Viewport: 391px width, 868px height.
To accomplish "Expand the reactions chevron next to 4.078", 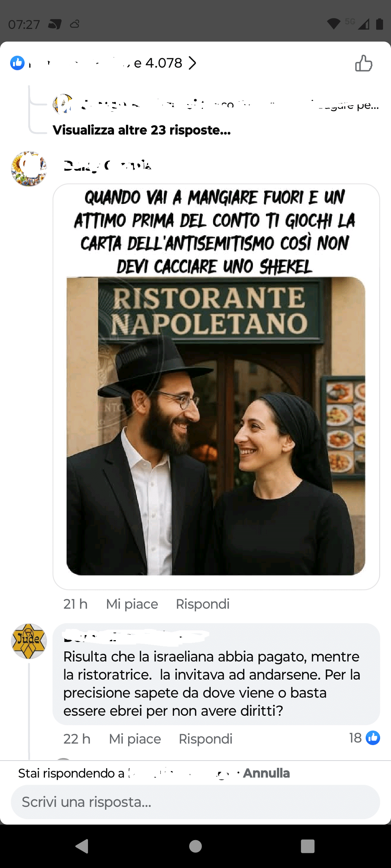I will click(x=193, y=63).
